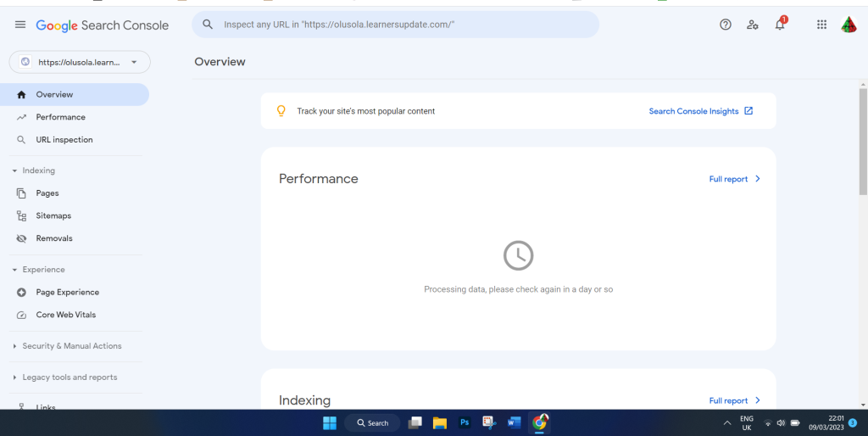The image size is (868, 436).
Task: Click the volume icon in system tray
Action: click(781, 423)
